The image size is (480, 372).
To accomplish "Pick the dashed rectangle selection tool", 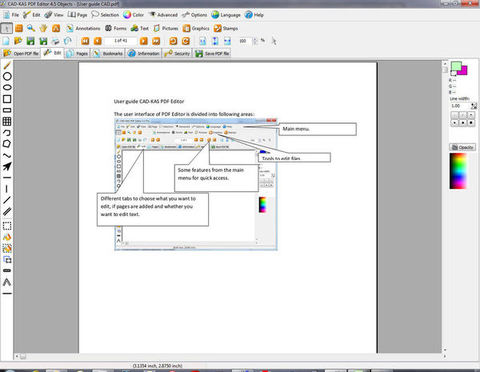I will tap(7, 226).
